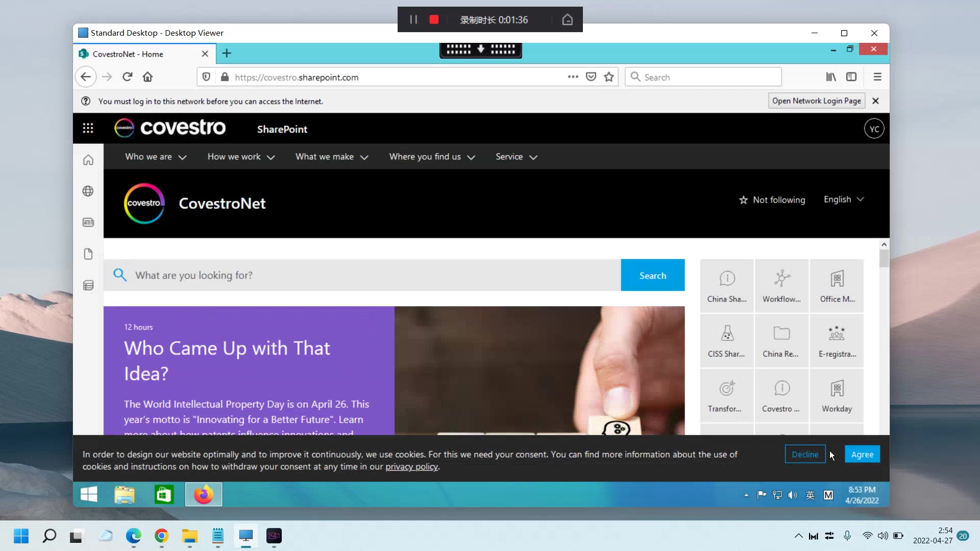Agree to the cookie consent
Screen dimensions: 980x551
pos(862,454)
